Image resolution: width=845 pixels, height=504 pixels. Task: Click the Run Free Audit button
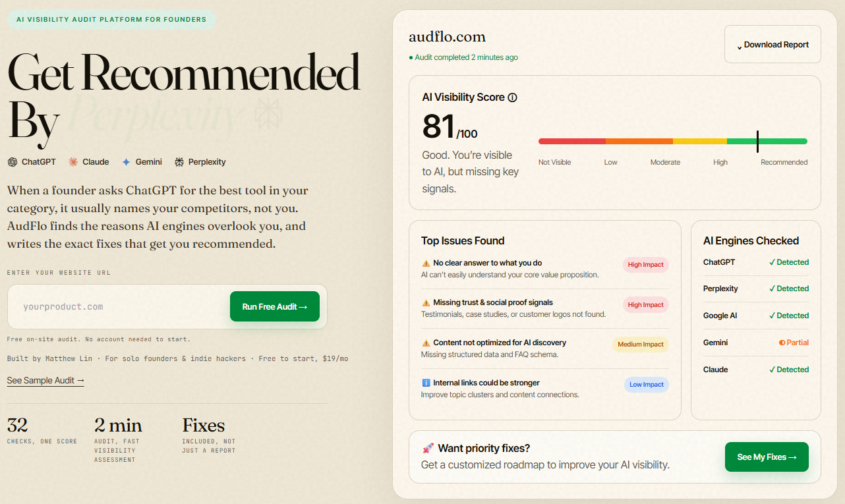275,306
